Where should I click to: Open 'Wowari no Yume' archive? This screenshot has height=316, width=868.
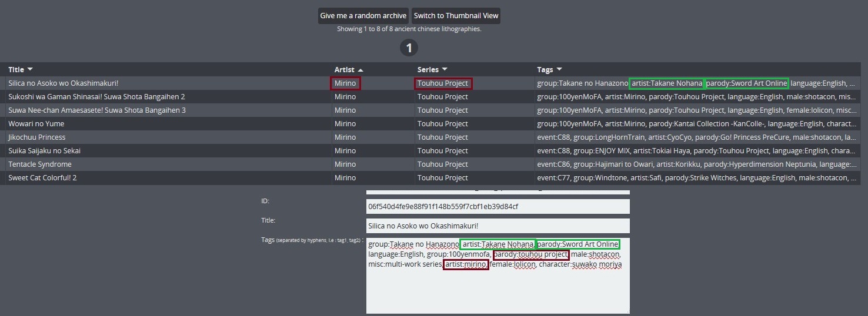(x=36, y=124)
